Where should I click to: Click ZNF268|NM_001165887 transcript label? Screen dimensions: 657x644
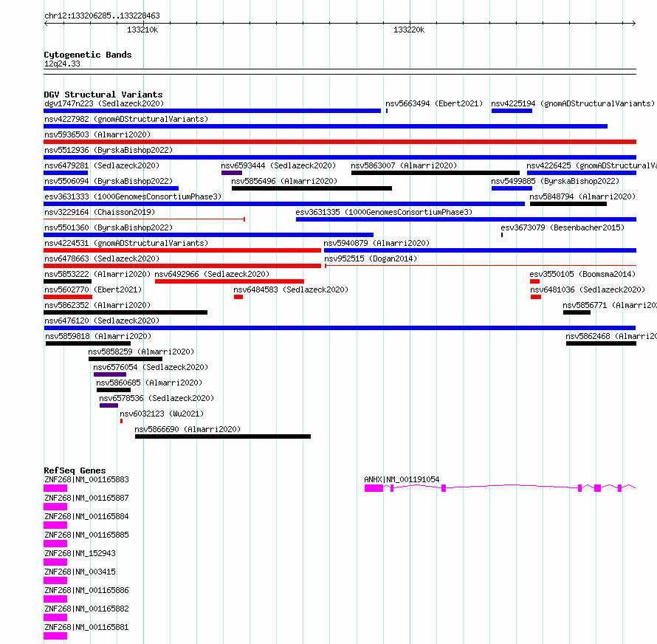pos(86,498)
